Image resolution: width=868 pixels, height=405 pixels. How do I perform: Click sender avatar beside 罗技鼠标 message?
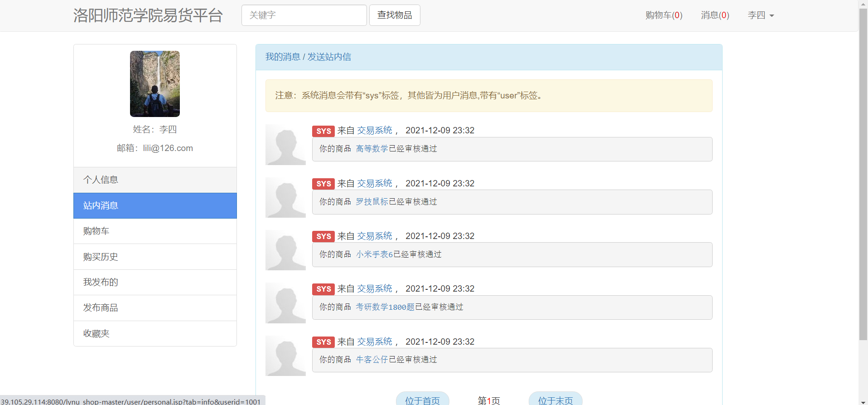point(285,197)
